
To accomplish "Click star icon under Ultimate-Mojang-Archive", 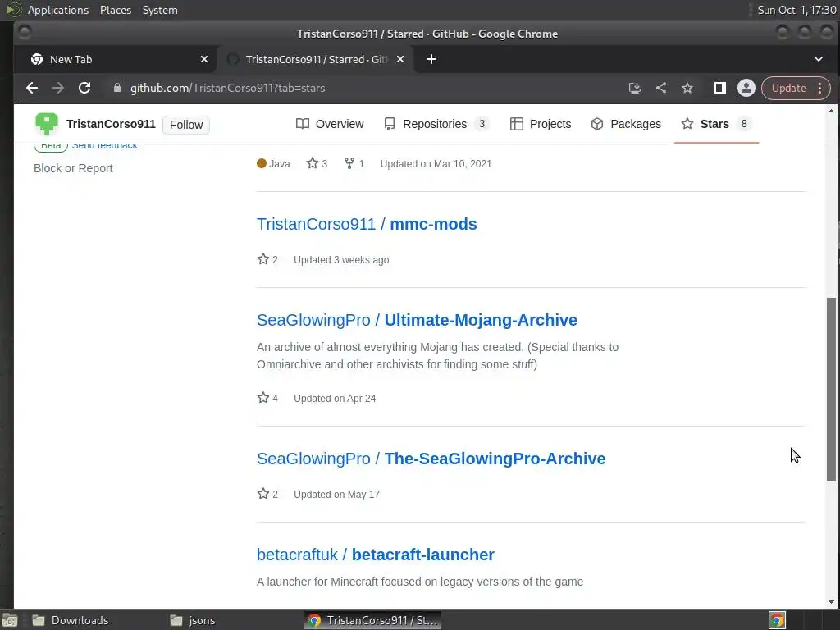I will point(263,398).
